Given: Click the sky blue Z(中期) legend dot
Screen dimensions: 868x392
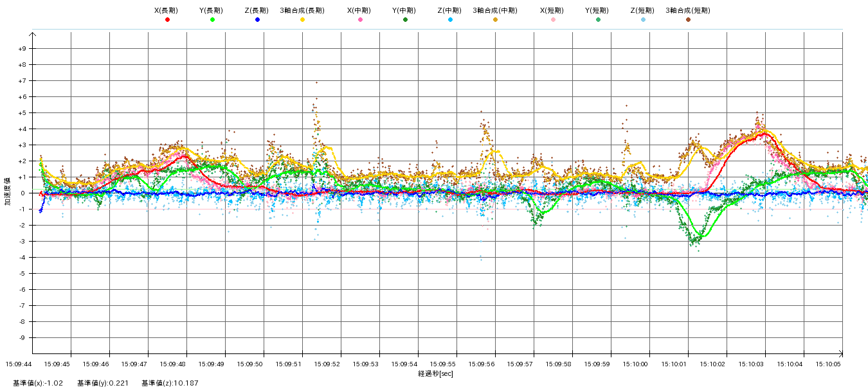Looking at the screenshot, I should click(450, 20).
